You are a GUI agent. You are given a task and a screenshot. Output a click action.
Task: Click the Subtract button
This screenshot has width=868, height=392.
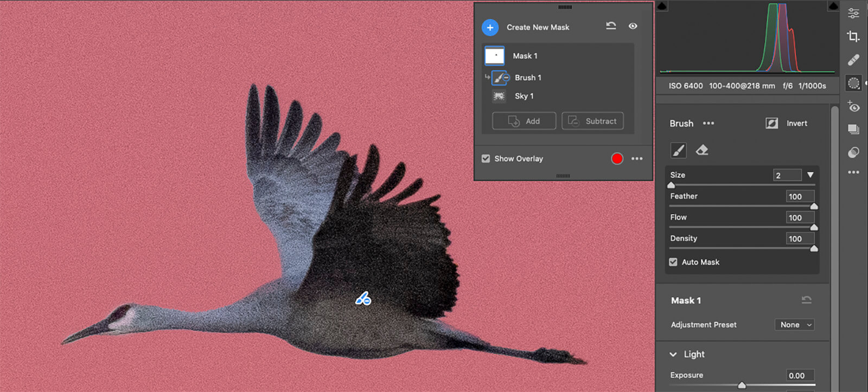pyautogui.click(x=592, y=121)
